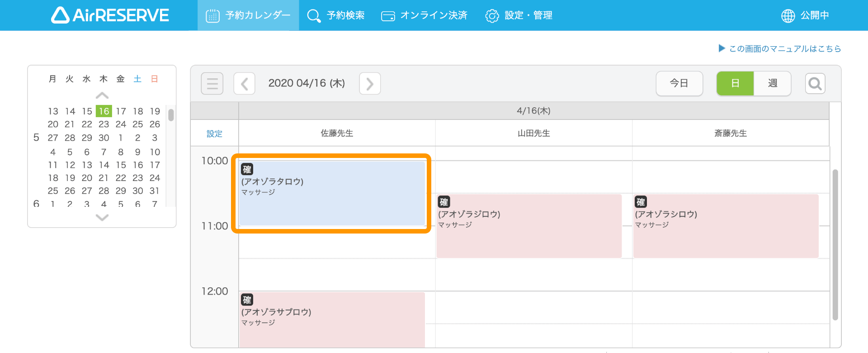This screenshot has height=353, width=868.
Task: Click the 土 weekday header
Action: click(137, 79)
